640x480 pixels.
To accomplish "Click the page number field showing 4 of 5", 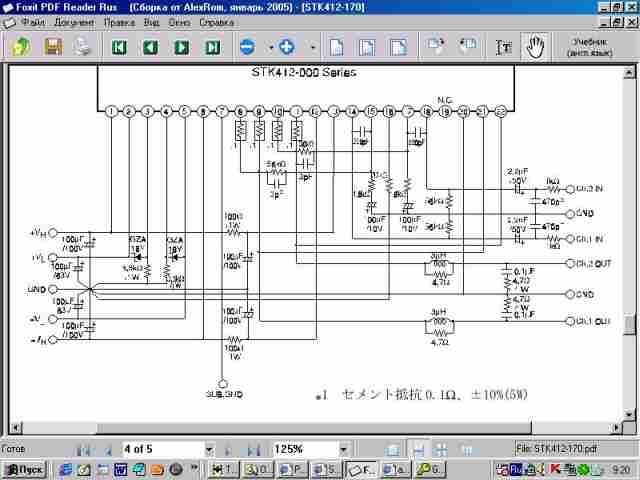I will pos(160,450).
